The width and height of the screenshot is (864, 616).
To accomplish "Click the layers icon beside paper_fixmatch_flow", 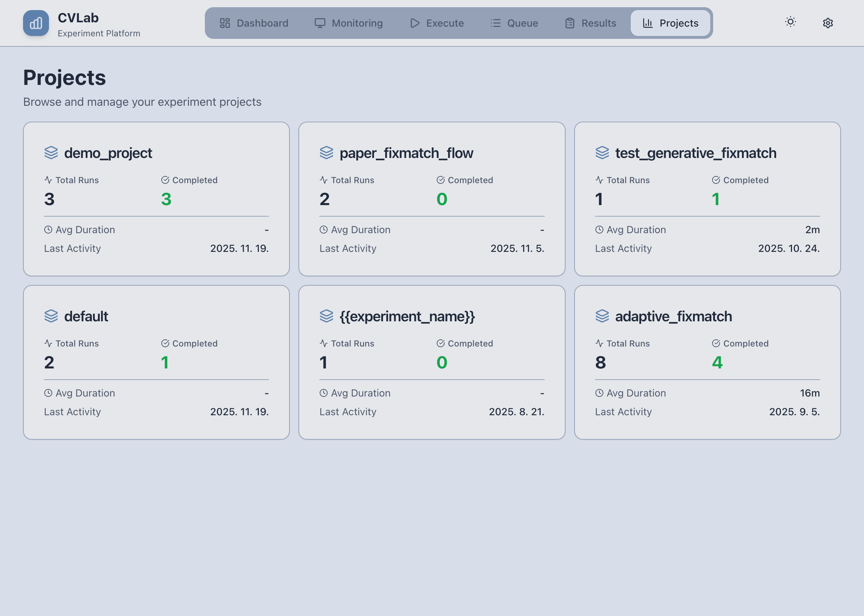I will pos(326,153).
